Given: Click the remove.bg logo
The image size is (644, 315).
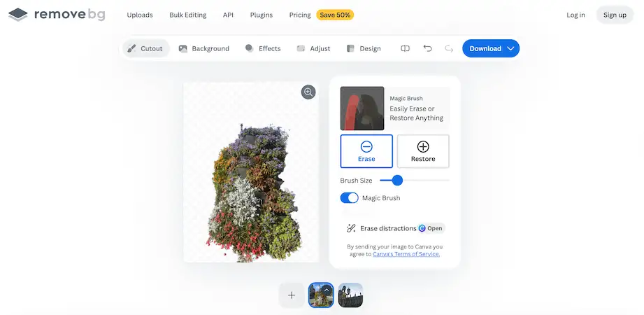Looking at the screenshot, I should tap(57, 15).
